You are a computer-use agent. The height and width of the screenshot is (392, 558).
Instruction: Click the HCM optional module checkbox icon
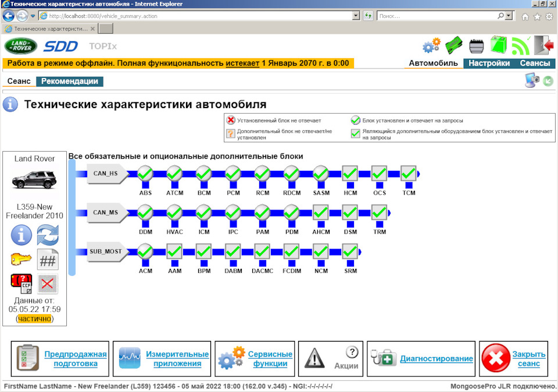pos(350,173)
